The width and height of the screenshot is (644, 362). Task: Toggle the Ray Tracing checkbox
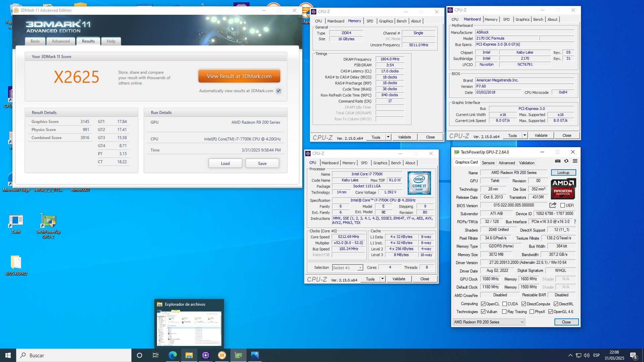(504, 312)
